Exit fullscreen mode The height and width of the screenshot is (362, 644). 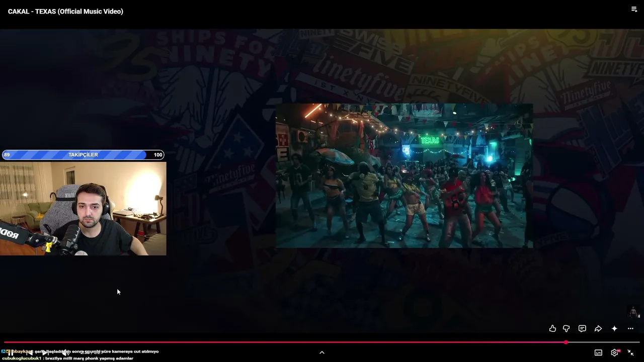630,352
